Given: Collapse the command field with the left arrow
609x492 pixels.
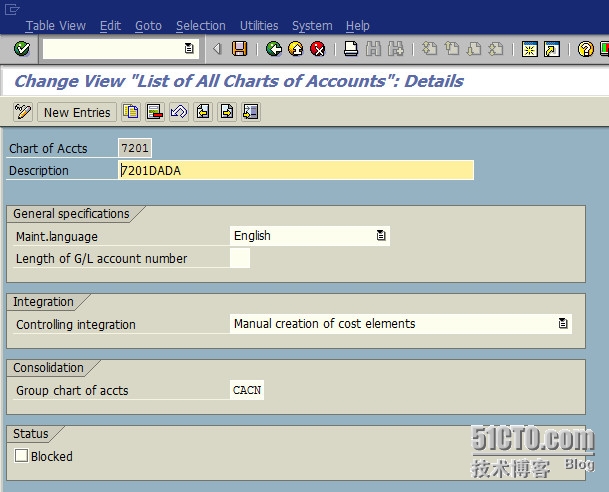Looking at the screenshot, I should click(x=217, y=49).
